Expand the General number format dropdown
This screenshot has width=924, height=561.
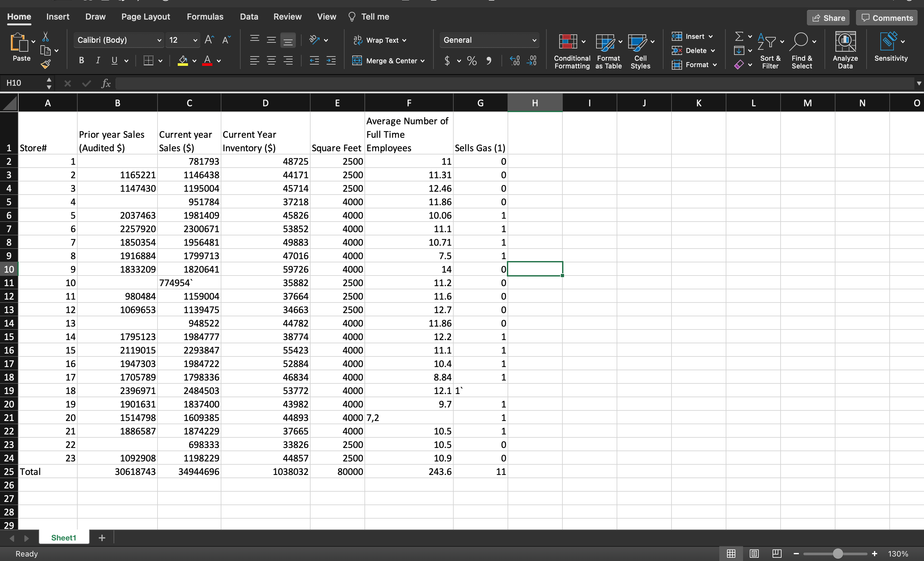pos(534,40)
